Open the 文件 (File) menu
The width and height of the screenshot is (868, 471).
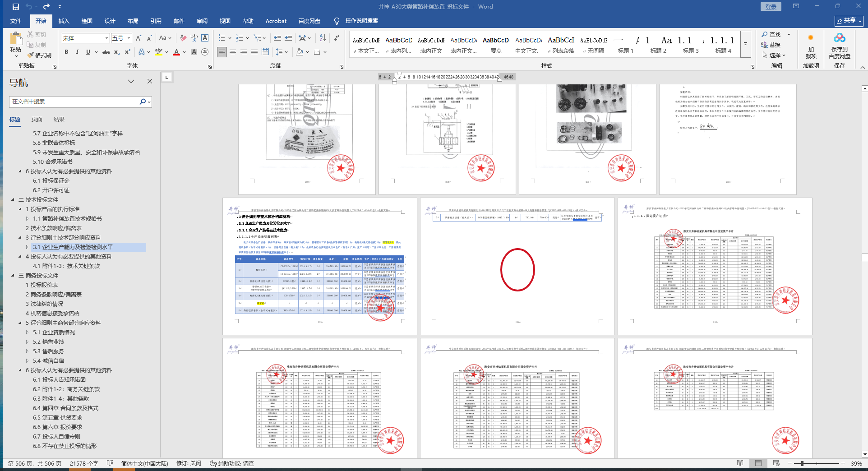(16, 21)
